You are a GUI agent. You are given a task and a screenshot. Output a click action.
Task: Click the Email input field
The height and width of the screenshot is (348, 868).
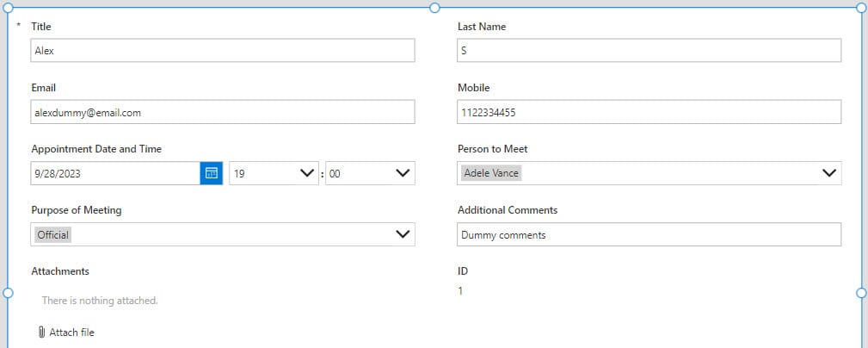click(x=223, y=112)
